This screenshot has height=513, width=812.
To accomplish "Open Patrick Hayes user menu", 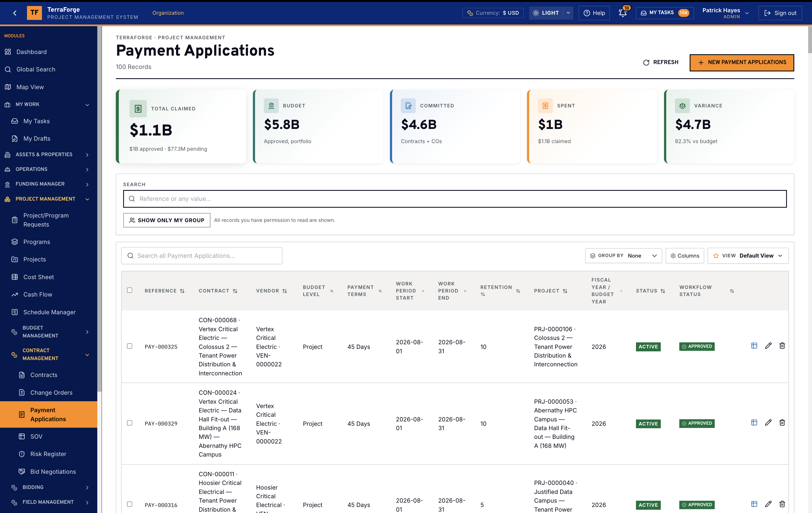I will click(x=725, y=13).
